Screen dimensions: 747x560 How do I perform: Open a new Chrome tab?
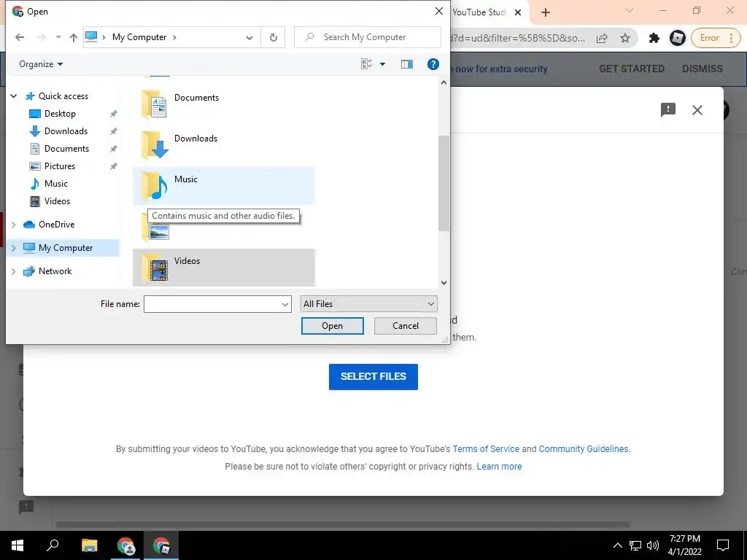546,12
